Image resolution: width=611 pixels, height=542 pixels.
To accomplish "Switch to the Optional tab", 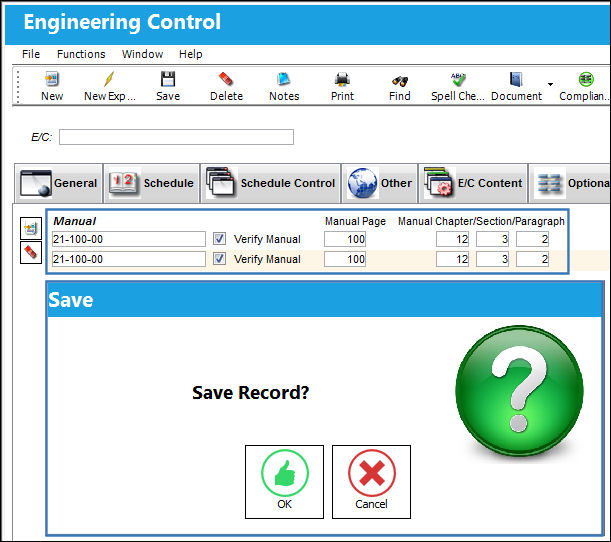I will click(570, 183).
